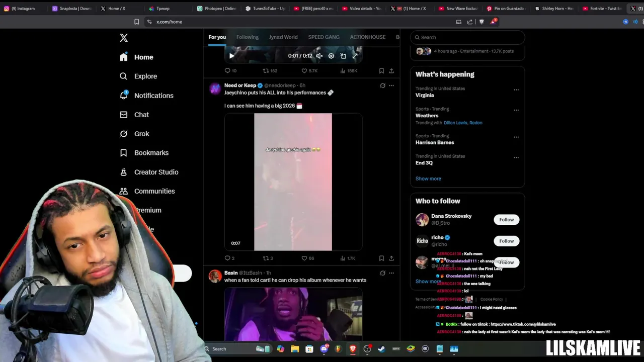Like the post with 5.7K likes

[309, 71]
